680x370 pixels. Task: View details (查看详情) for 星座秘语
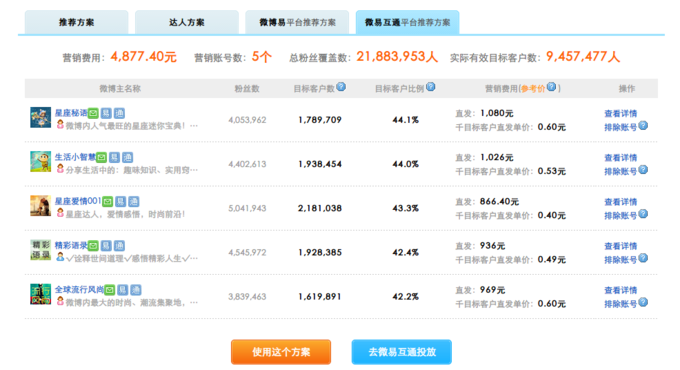621,114
